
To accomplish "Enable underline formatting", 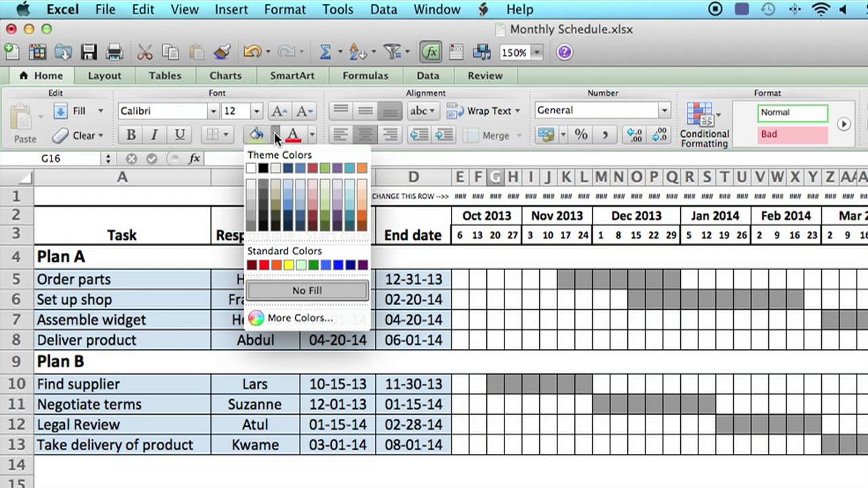I will tap(179, 135).
